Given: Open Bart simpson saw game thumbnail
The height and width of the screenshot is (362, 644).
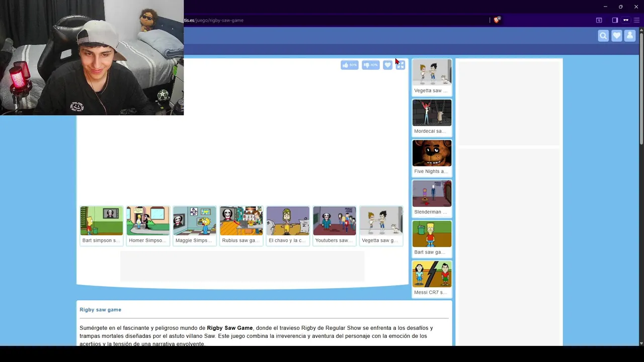Looking at the screenshot, I should click(x=101, y=221).
